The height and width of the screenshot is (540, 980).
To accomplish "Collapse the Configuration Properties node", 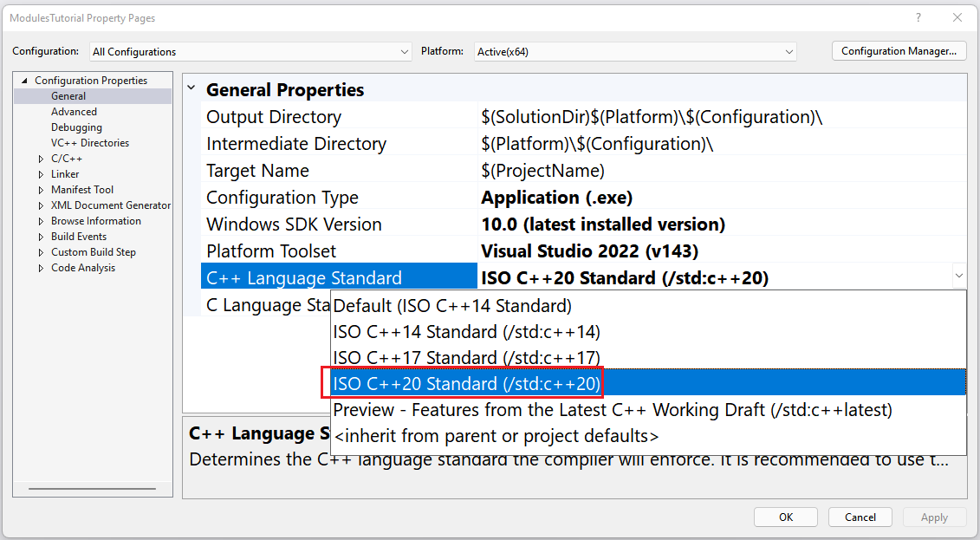I will coord(27,79).
